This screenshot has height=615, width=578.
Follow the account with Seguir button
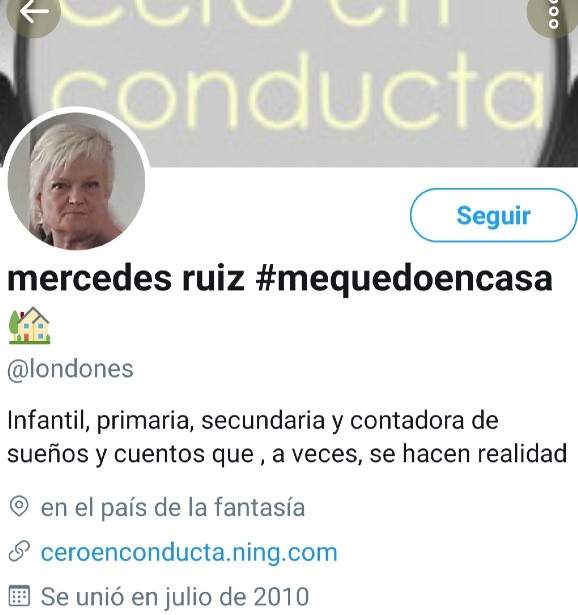click(493, 215)
